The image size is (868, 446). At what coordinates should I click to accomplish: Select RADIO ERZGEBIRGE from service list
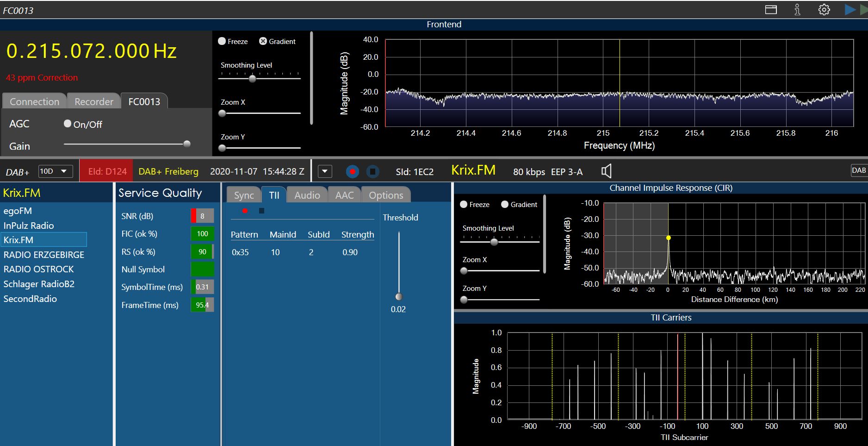tap(44, 255)
